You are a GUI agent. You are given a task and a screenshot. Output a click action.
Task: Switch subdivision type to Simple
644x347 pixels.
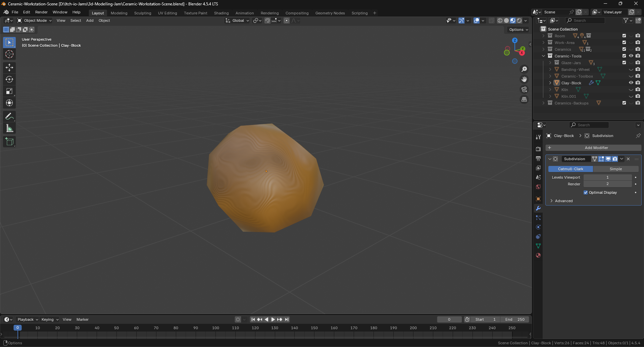(615, 169)
